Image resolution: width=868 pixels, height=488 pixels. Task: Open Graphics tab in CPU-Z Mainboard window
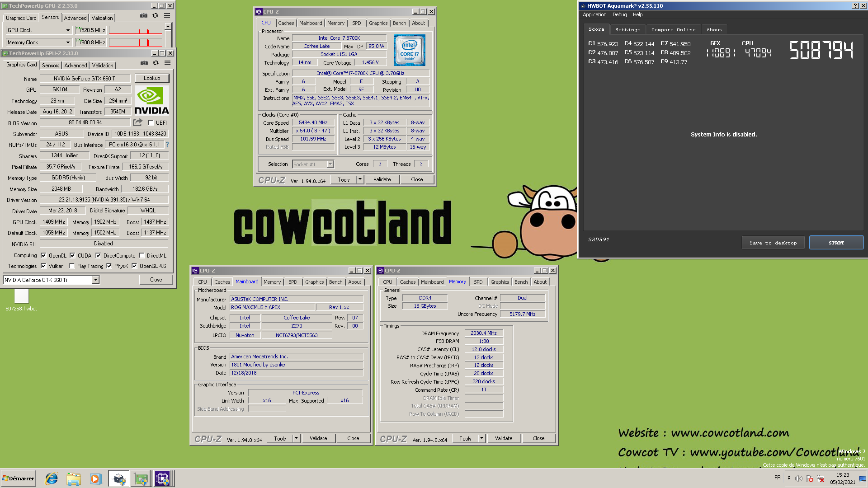coord(314,282)
